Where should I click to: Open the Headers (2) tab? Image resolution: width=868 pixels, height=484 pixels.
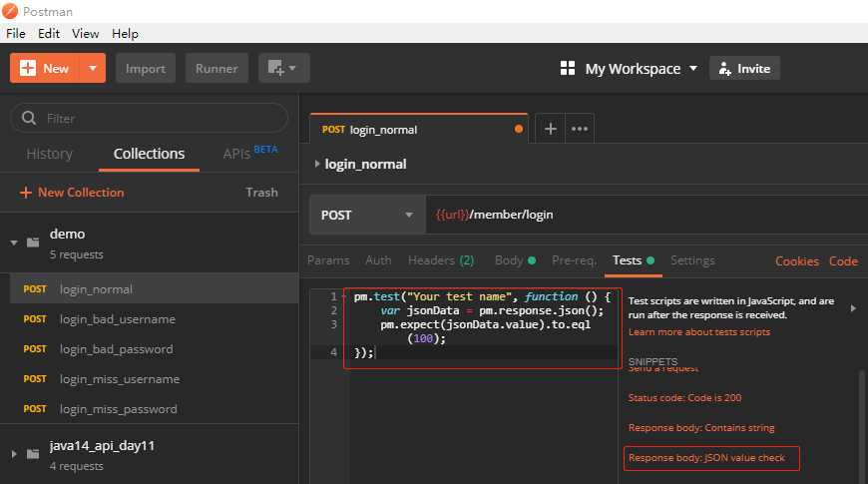click(x=441, y=260)
